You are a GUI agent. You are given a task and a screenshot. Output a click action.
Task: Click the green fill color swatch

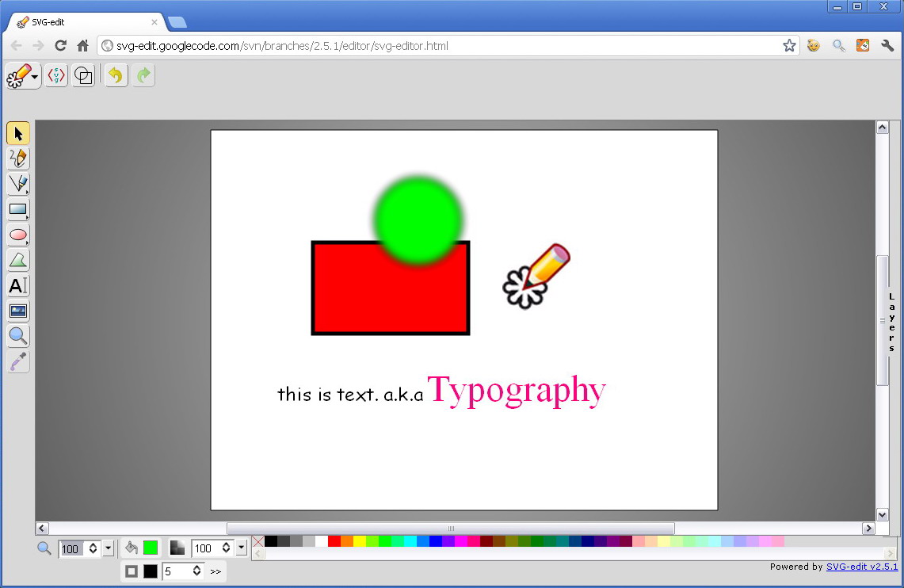pos(151,547)
